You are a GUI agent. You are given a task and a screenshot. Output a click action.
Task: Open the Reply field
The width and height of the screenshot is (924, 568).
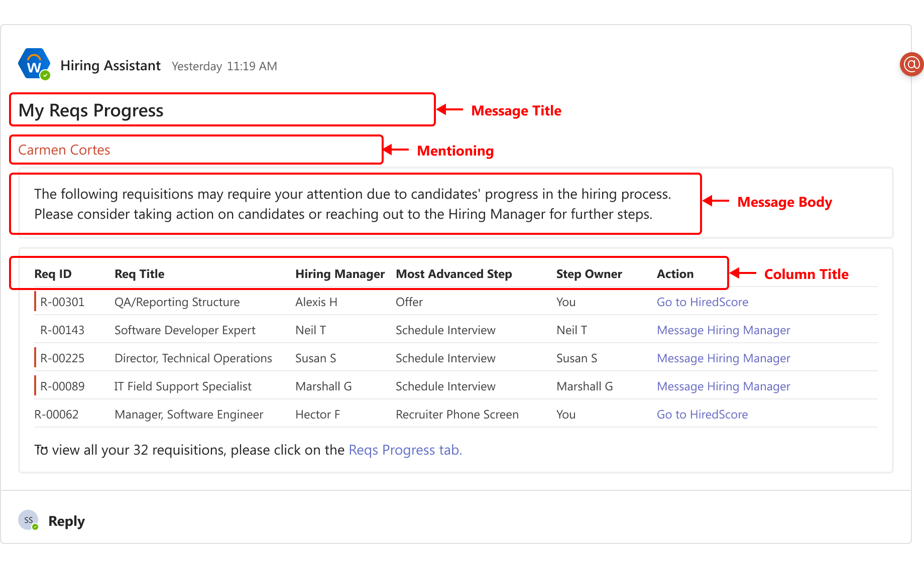(66, 521)
